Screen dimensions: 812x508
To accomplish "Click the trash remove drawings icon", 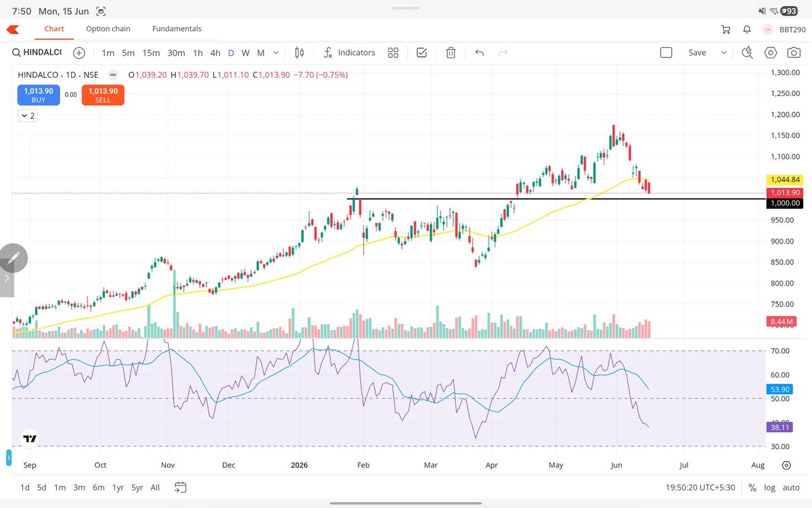I will pos(451,53).
